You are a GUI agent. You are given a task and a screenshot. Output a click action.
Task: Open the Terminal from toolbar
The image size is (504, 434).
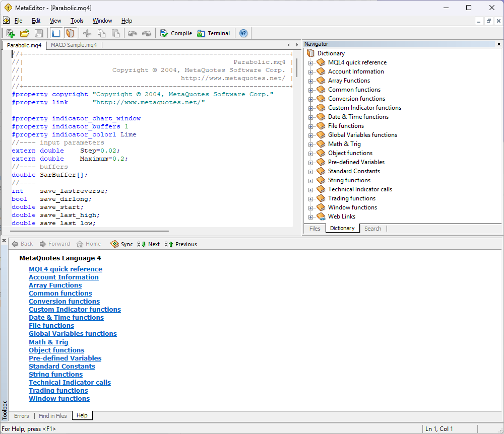pyautogui.click(x=213, y=33)
